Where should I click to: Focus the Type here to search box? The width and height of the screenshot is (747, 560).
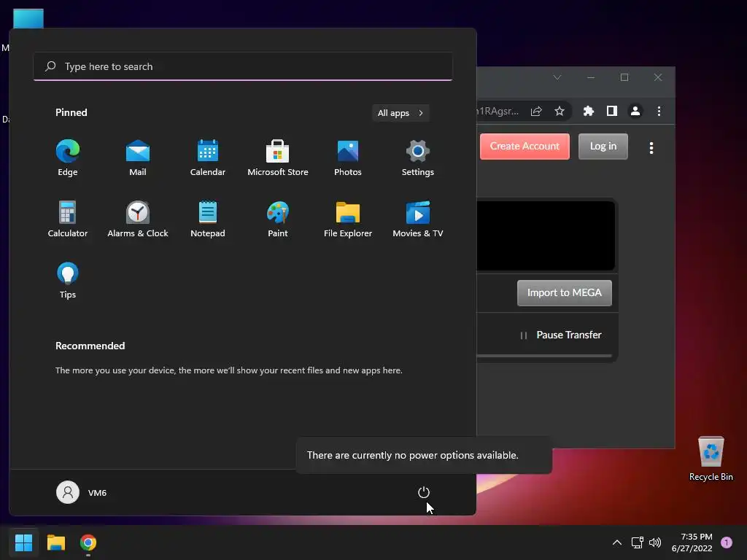tap(243, 66)
